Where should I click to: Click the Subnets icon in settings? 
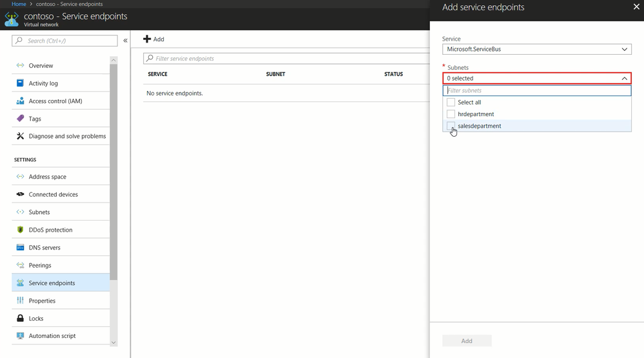click(20, 212)
